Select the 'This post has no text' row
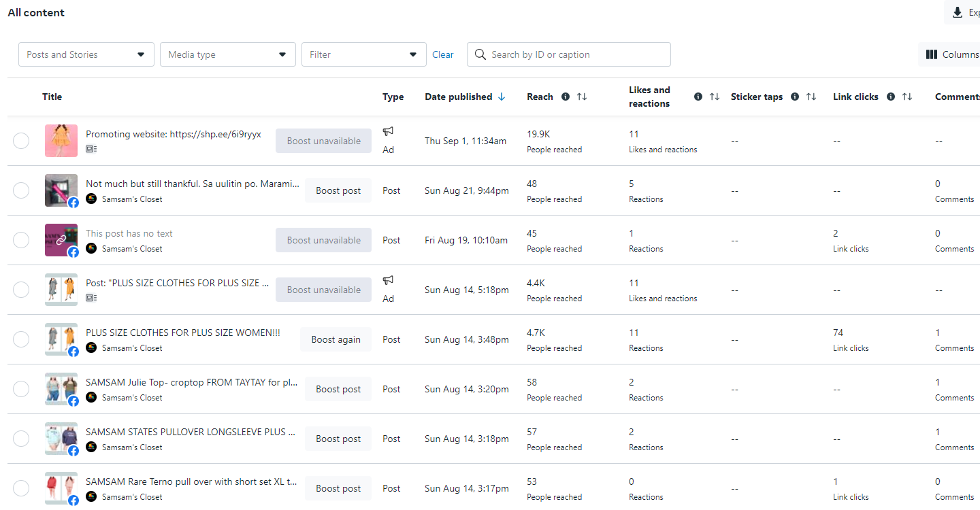980x510 pixels. (x=21, y=240)
